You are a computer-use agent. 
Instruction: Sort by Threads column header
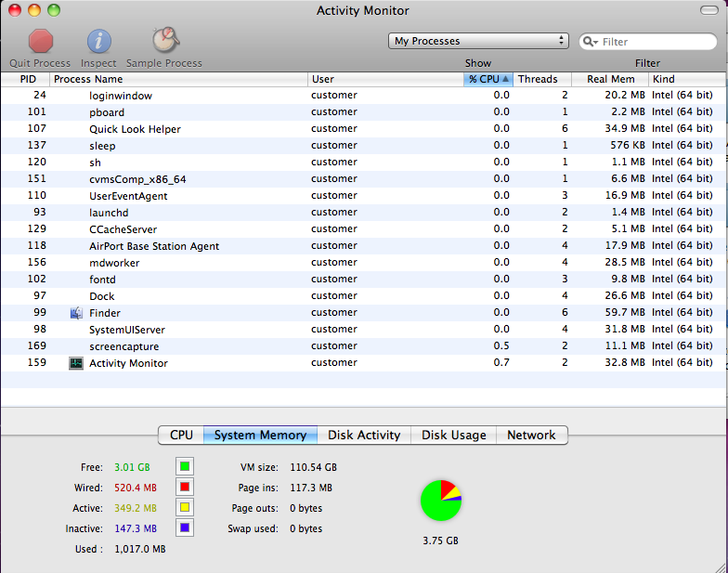542,79
